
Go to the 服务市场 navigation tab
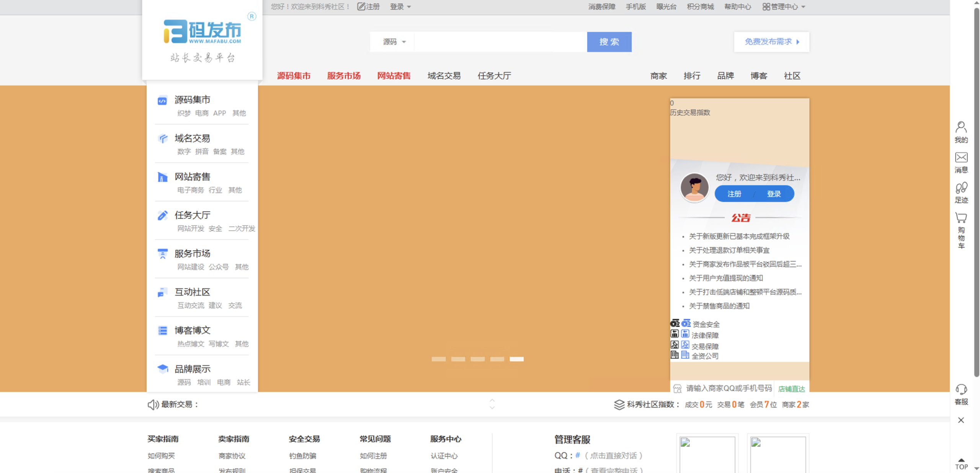[x=343, y=76]
